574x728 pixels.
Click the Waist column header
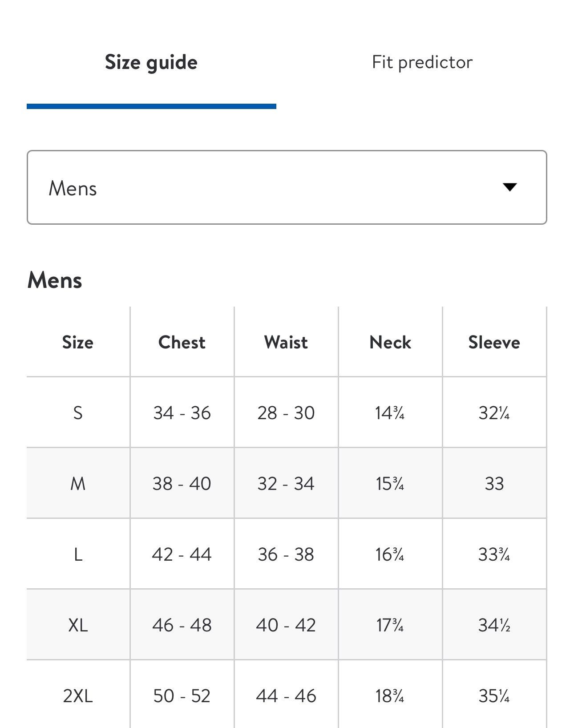pyautogui.click(x=286, y=342)
